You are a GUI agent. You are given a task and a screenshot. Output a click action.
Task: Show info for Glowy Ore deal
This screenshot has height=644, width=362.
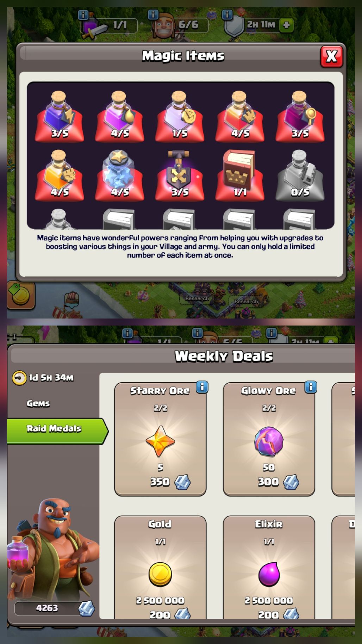pyautogui.click(x=311, y=387)
